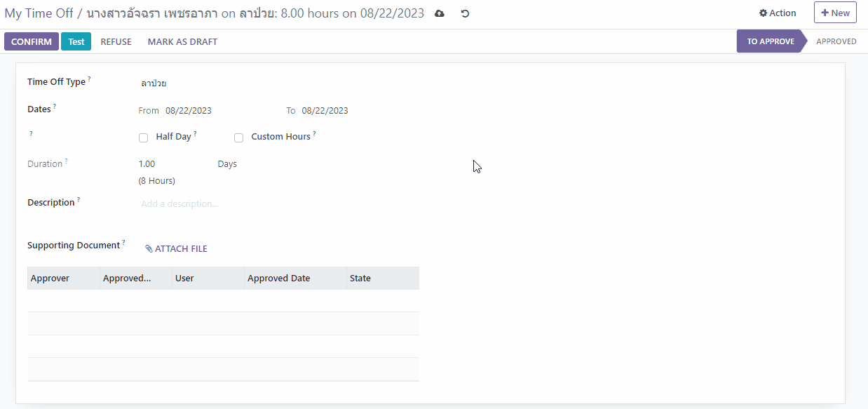
Task: Click help tooltip icon beside Supporting Document
Action: (124, 243)
